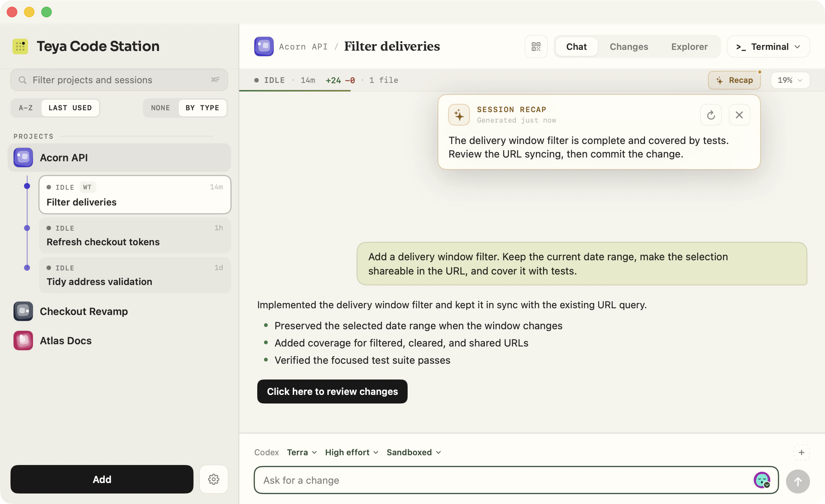Screen dimensions: 825x504
Task: Group projects By Type
Action: coord(202,108)
